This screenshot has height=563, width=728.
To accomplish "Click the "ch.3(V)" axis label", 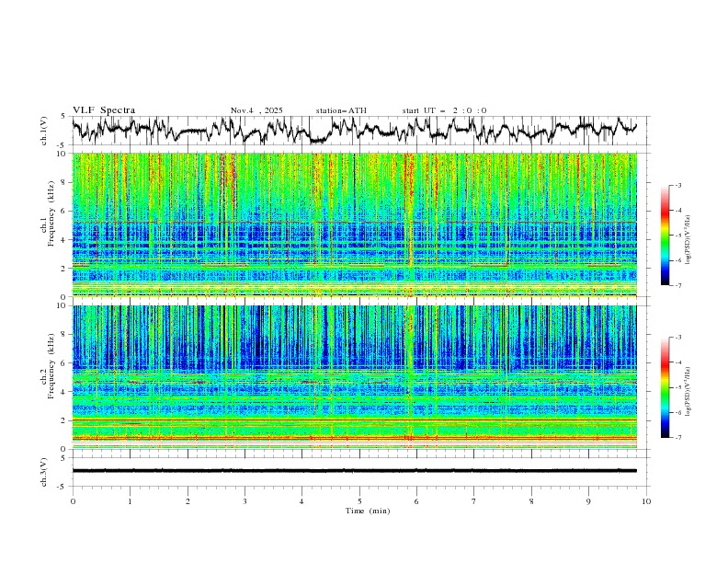I will (44, 472).
